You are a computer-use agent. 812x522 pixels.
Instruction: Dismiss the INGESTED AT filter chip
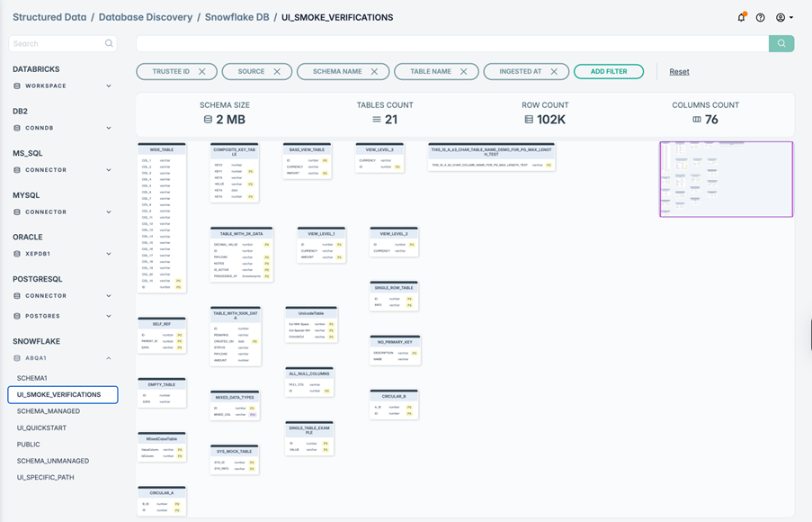554,72
